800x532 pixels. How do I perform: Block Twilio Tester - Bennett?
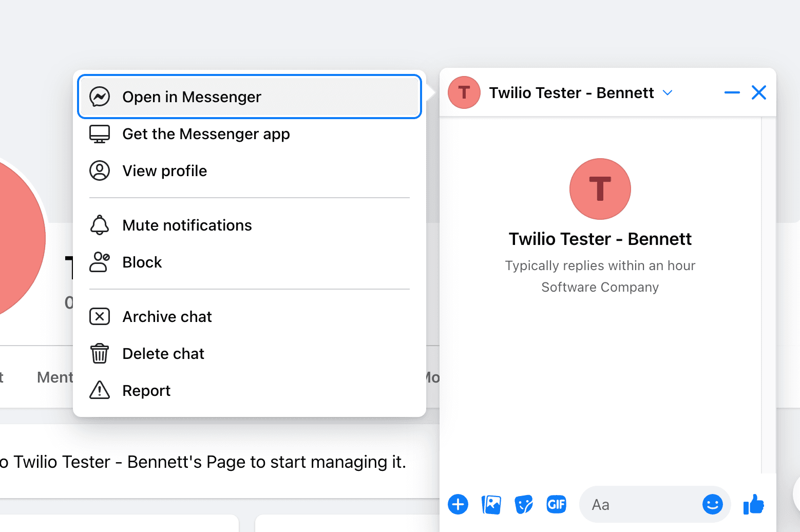pos(142,262)
